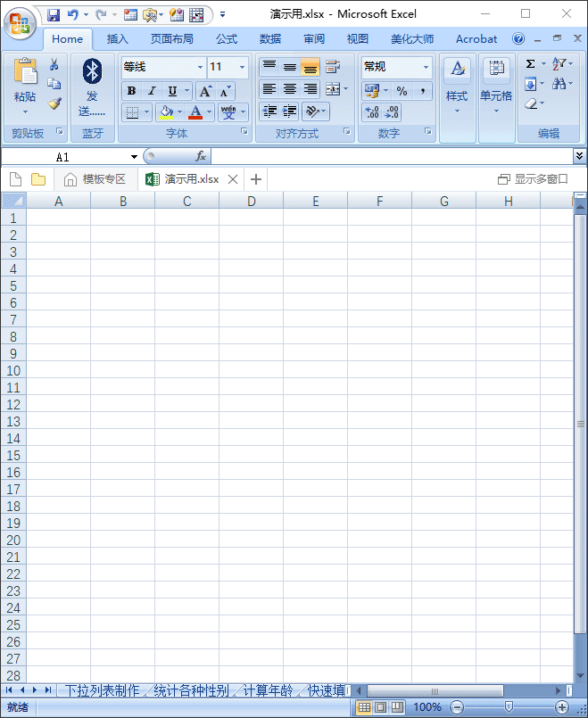Decrease indent of cell contents
Screen dimensions: 588x718
(x=269, y=111)
